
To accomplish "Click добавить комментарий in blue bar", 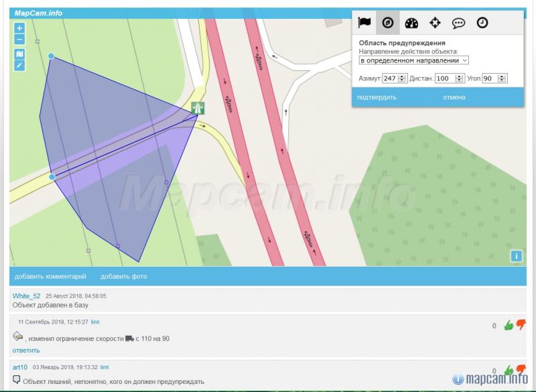I will click(50, 276).
